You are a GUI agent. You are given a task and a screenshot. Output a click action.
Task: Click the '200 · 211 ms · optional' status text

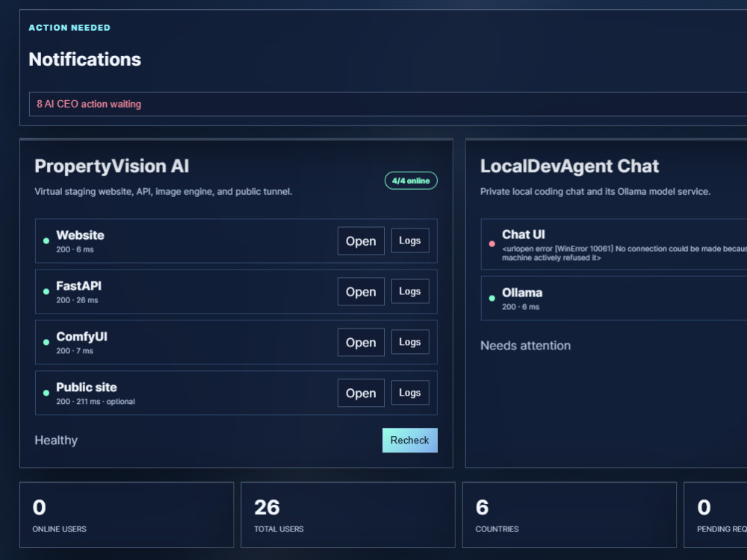click(96, 402)
